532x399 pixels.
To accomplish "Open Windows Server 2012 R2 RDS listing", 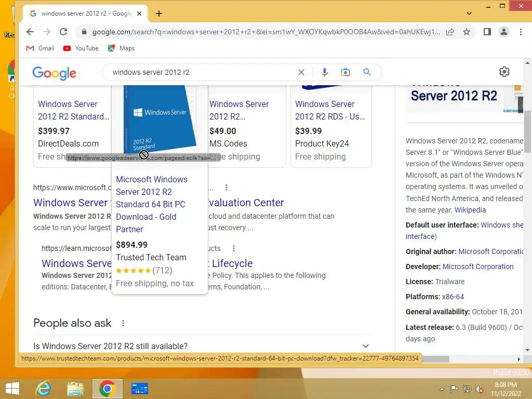I will click(x=330, y=110).
